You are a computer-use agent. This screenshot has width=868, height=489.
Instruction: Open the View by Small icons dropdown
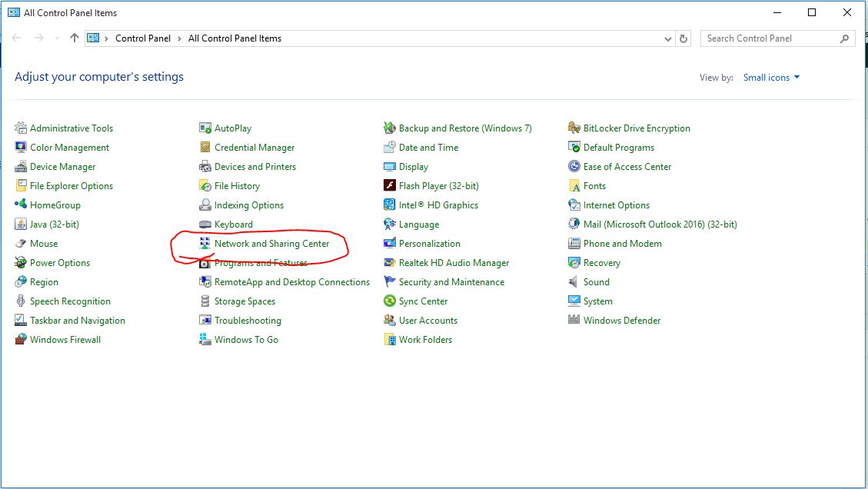click(x=771, y=78)
